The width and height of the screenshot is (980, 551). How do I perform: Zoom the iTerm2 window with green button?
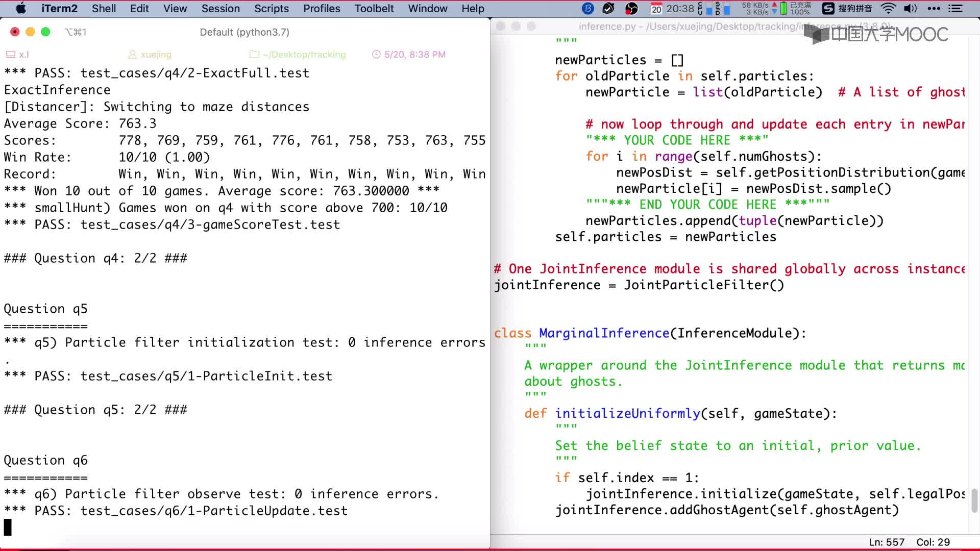(45, 32)
